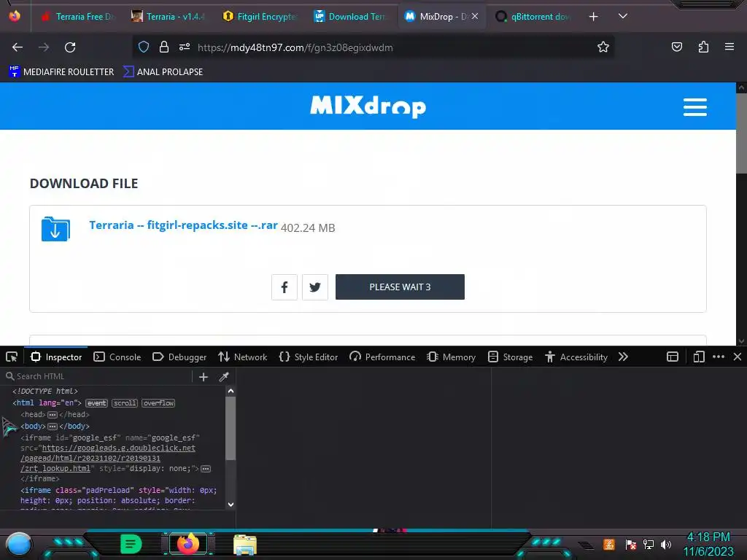Open File Explorer from the taskbar
This screenshot has width=747, height=560.
point(245,545)
